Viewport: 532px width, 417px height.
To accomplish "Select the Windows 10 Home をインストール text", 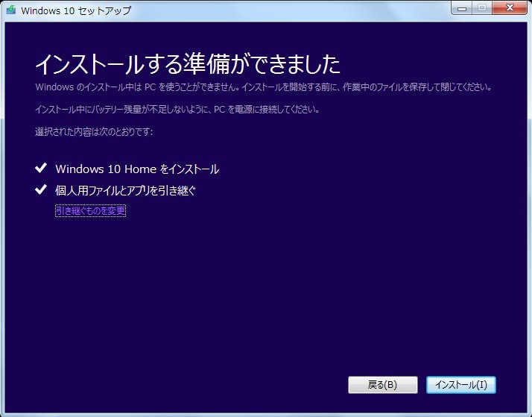I will (137, 169).
